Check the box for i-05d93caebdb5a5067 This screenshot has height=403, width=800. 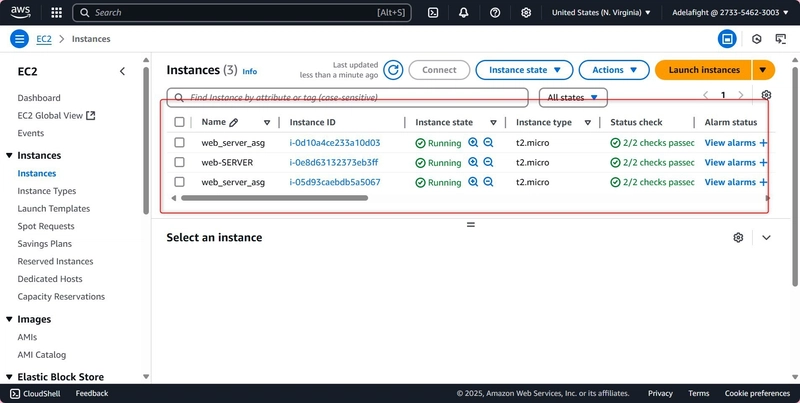click(179, 182)
